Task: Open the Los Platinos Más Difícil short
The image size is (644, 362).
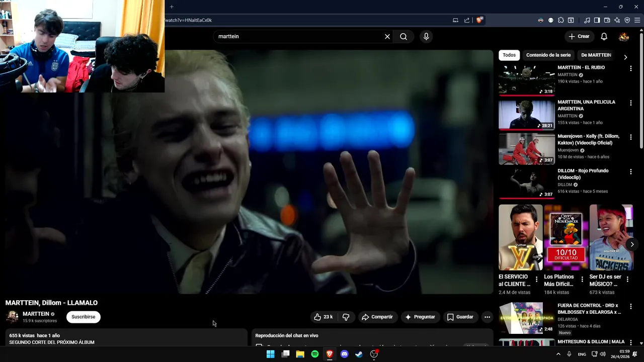Action: pos(566,237)
